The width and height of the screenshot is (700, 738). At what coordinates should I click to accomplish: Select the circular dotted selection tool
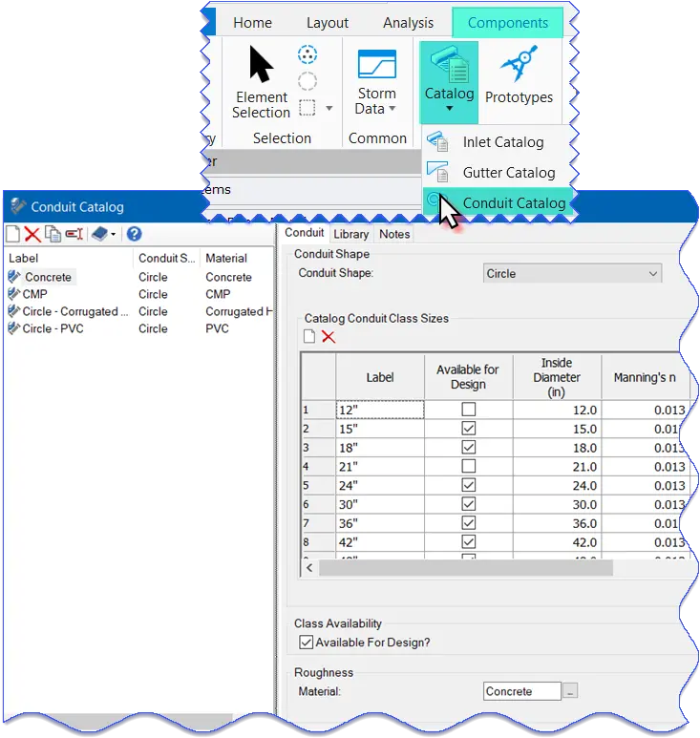pyautogui.click(x=308, y=54)
